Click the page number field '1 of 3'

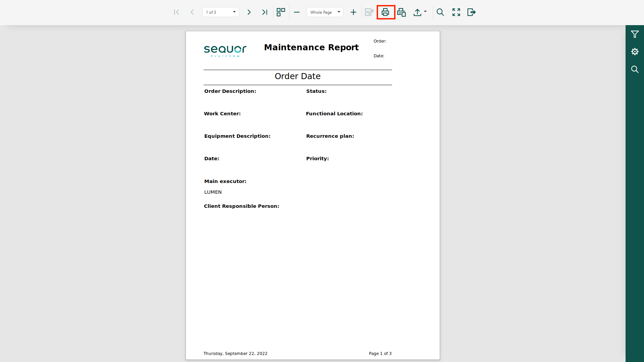click(221, 12)
